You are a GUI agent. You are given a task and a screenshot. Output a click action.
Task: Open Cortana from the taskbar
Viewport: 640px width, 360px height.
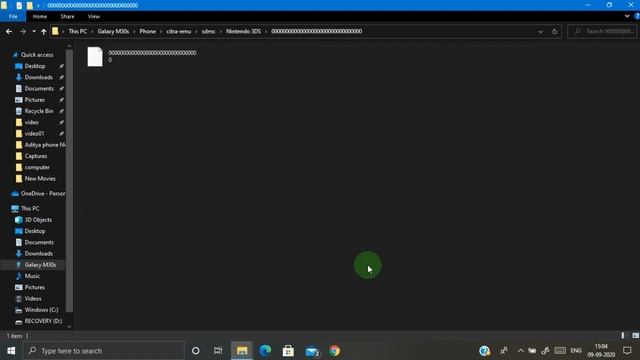point(196,351)
